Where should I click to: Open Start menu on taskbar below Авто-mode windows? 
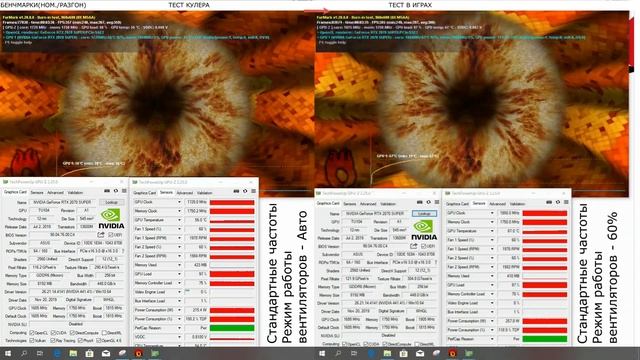[x=7, y=353]
